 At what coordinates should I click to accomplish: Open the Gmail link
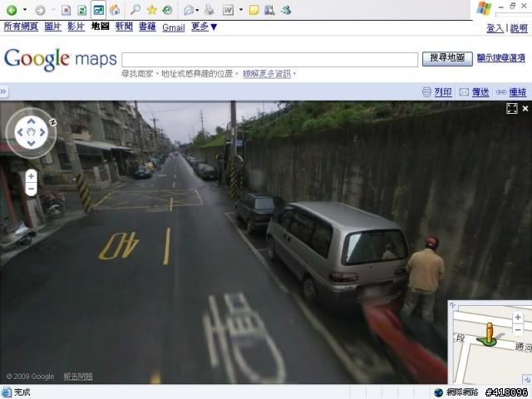[174, 27]
